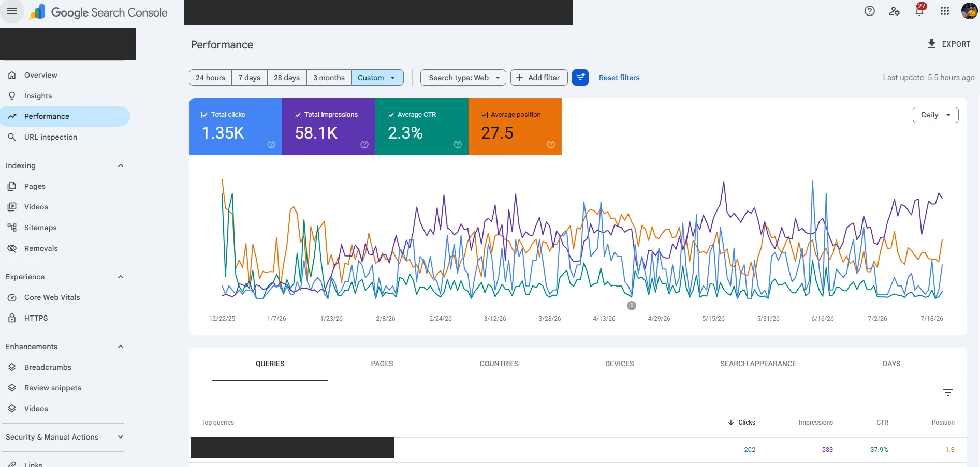The height and width of the screenshot is (467, 980).
Task: Click the purple Total impressions card
Action: [x=329, y=127]
